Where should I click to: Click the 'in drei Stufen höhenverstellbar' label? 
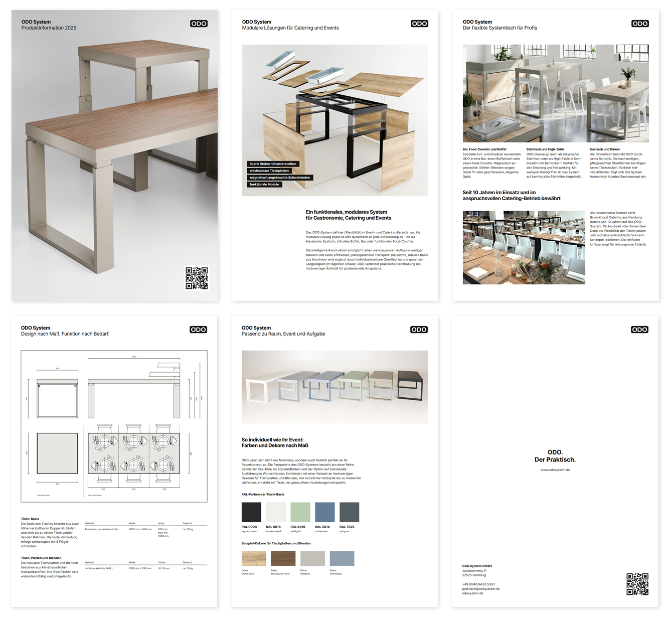click(x=273, y=164)
